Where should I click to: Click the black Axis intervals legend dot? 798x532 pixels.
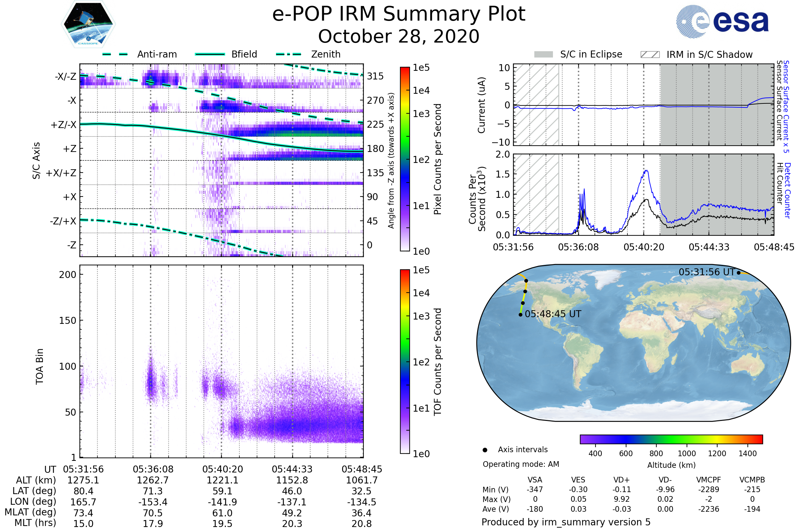485,450
